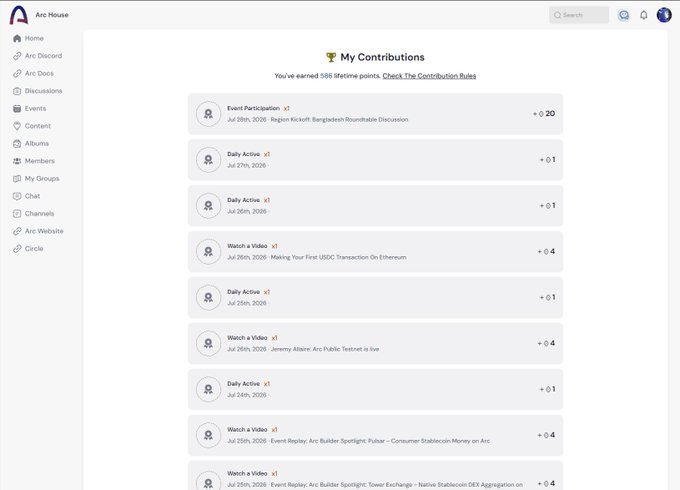
Task: Click the Events calendar icon
Action: (x=17, y=108)
